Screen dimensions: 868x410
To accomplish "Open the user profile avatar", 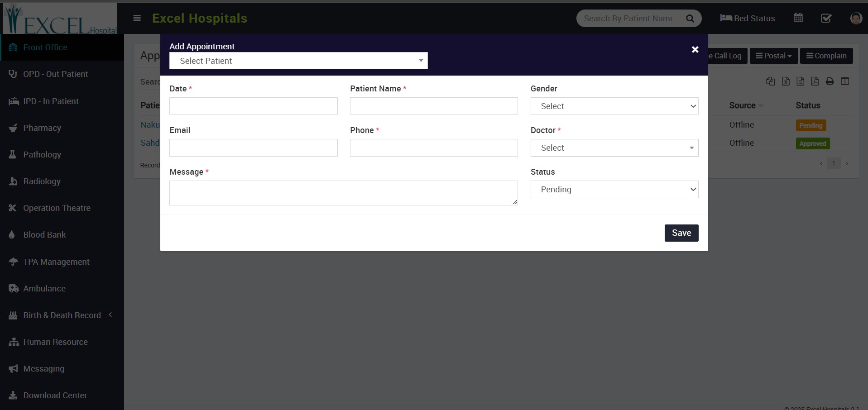I will 856,18.
